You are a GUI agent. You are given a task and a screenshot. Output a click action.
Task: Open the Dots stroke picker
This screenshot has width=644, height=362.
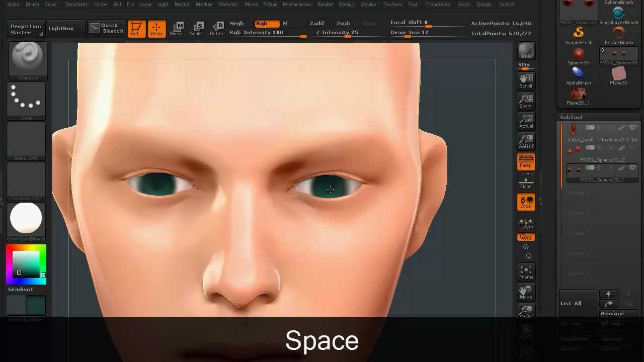[26, 102]
